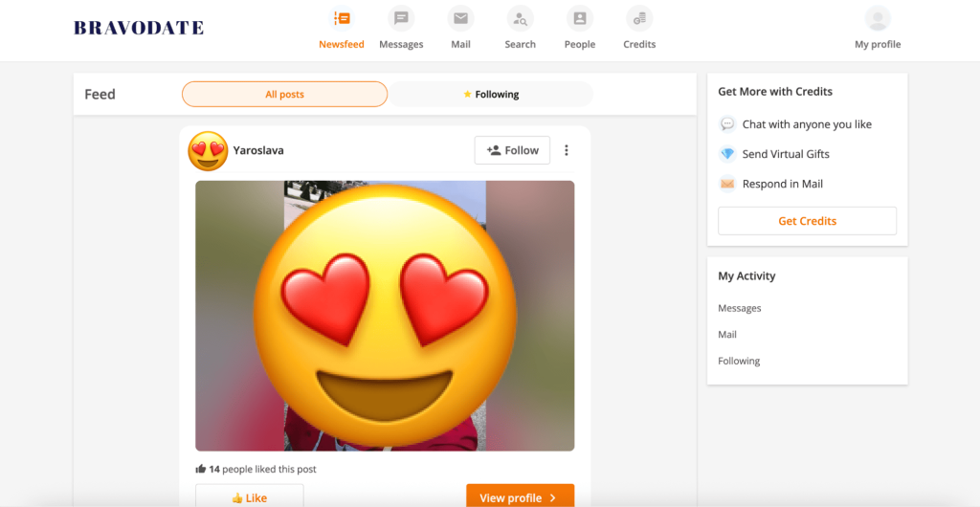Click the Get More with Credits heading
Image resolution: width=980 pixels, height=507 pixels.
pyautogui.click(x=775, y=91)
